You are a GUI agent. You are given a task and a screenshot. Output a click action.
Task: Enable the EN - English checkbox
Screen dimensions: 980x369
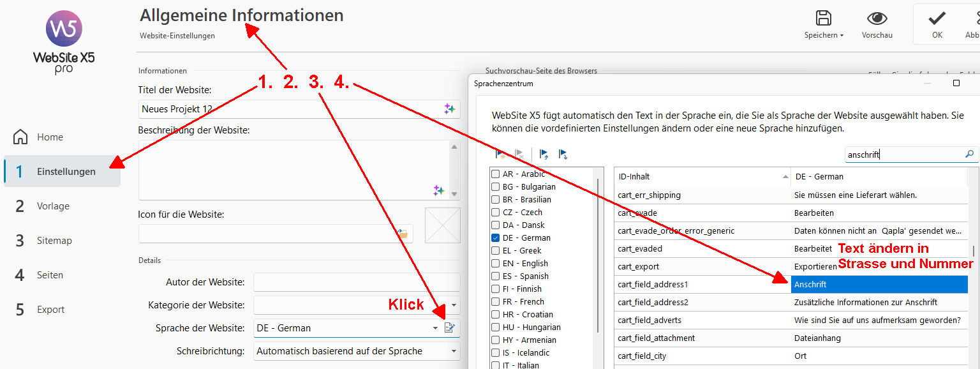(x=496, y=263)
